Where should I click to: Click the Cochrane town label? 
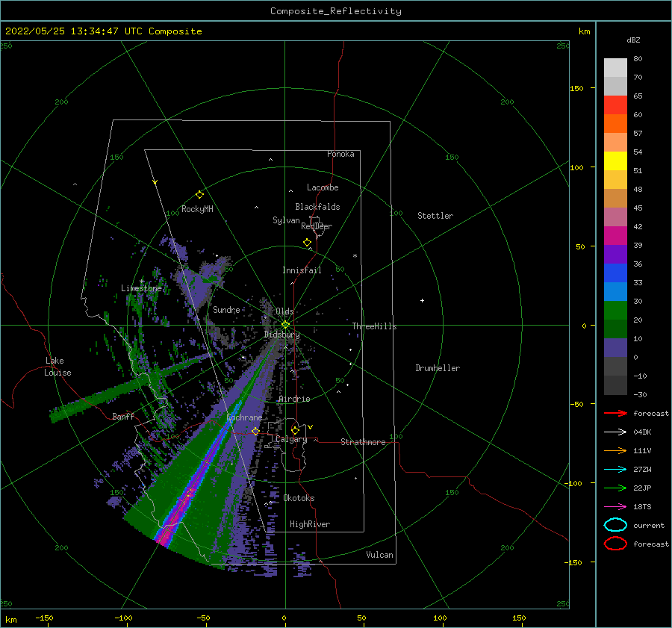point(244,417)
